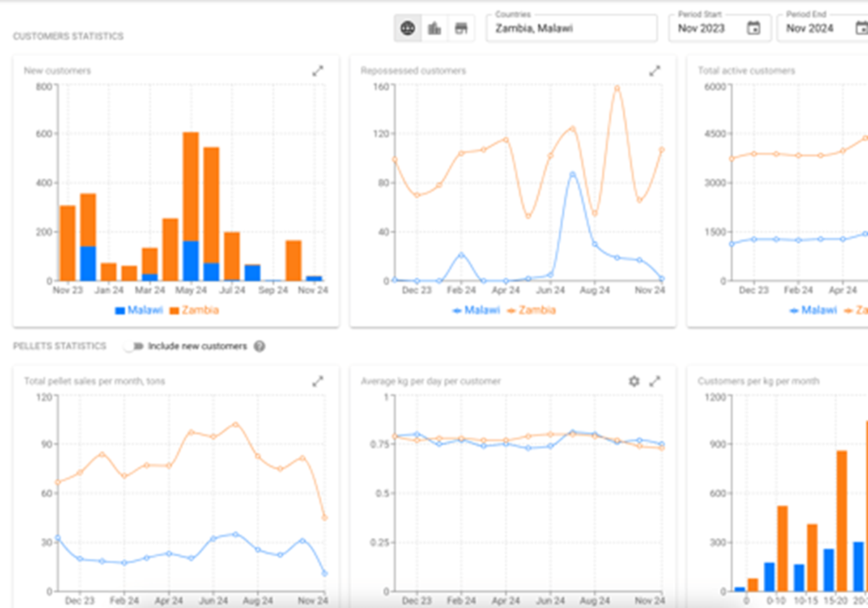Toggle Zambia series in New customers legend
Image resolution: width=868 pixels, height=608 pixels.
194,310
